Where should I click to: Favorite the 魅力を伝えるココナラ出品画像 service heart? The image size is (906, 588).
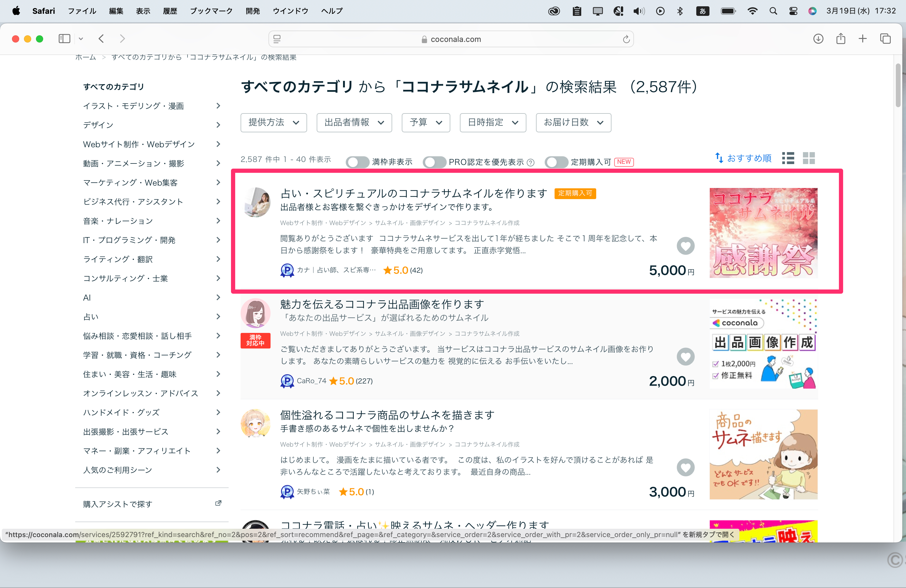(x=685, y=357)
